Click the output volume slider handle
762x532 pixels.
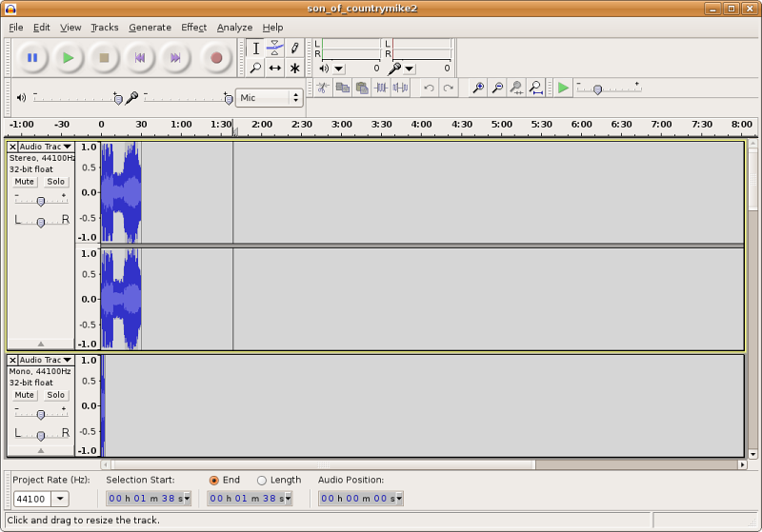tap(117, 100)
